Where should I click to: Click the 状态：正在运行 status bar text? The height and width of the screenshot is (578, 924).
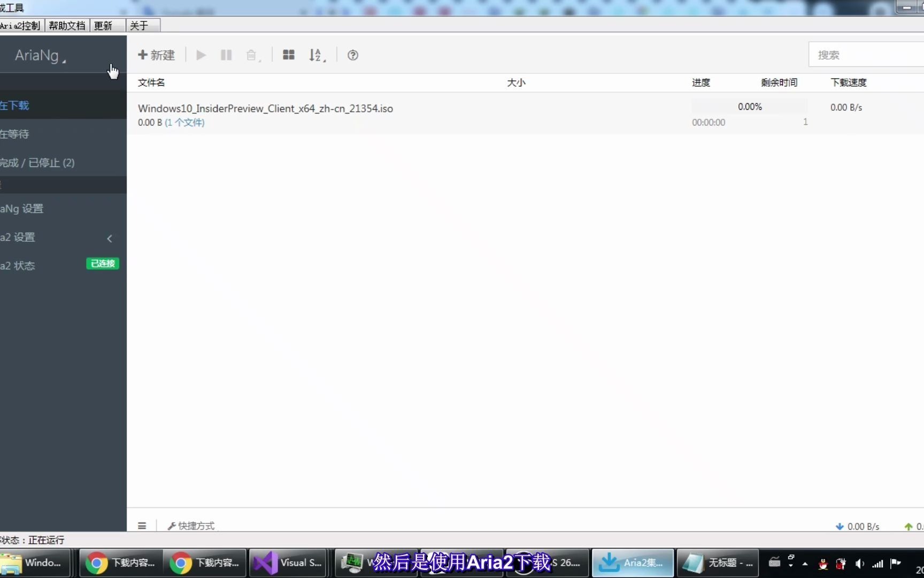click(x=32, y=540)
